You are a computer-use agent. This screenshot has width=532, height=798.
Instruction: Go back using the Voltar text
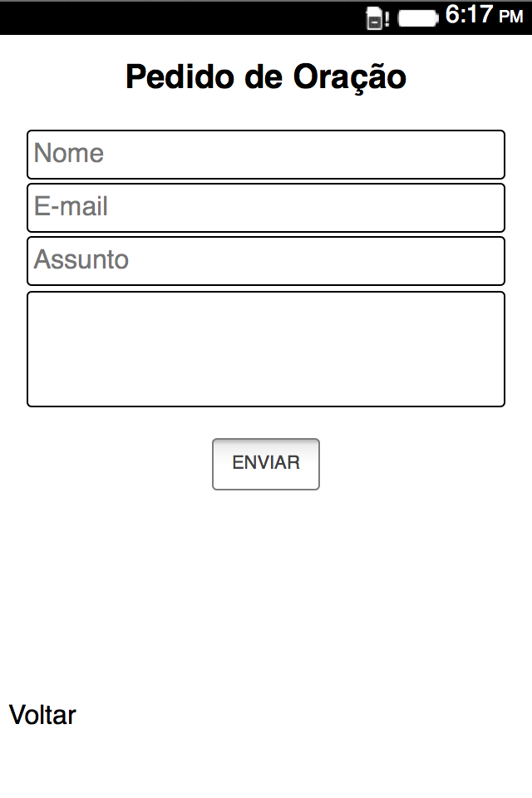tap(42, 715)
